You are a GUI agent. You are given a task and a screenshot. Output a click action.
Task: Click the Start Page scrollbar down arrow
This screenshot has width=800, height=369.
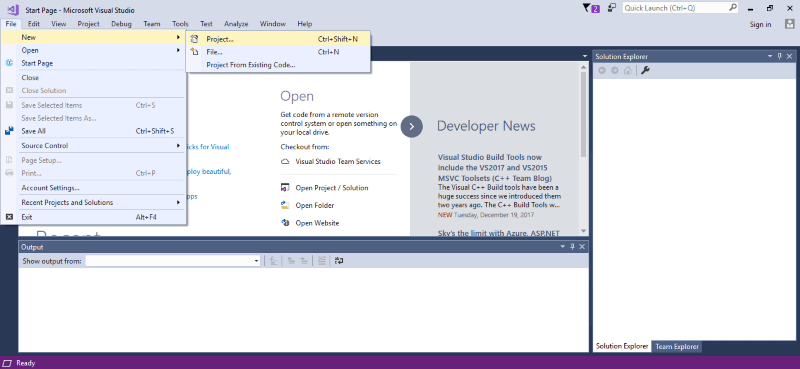point(584,231)
